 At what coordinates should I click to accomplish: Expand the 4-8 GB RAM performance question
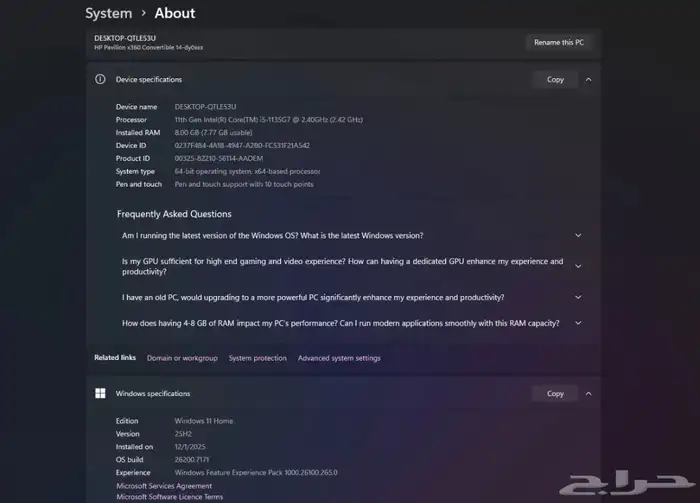578,323
